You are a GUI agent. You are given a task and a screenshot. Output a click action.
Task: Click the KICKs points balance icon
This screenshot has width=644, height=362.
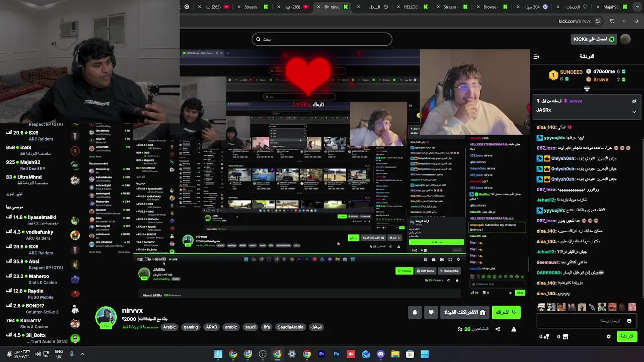(546, 336)
